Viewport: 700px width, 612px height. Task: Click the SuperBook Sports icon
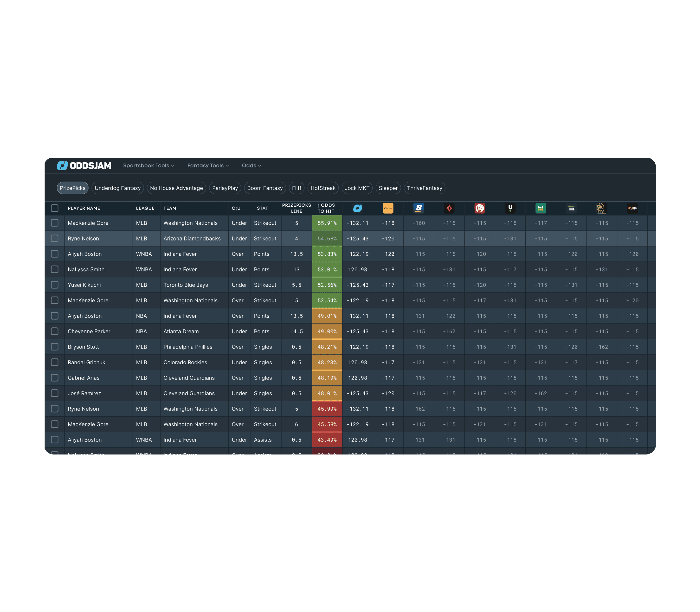pos(632,208)
